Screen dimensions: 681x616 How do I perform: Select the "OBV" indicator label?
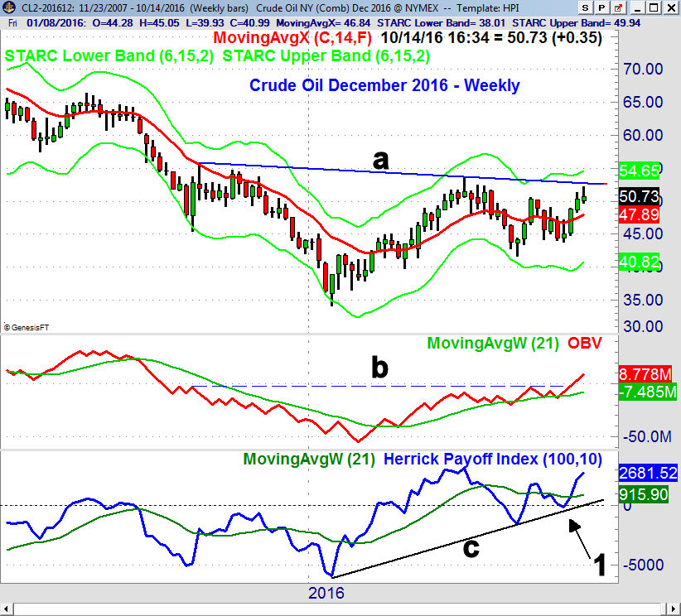[x=585, y=344]
